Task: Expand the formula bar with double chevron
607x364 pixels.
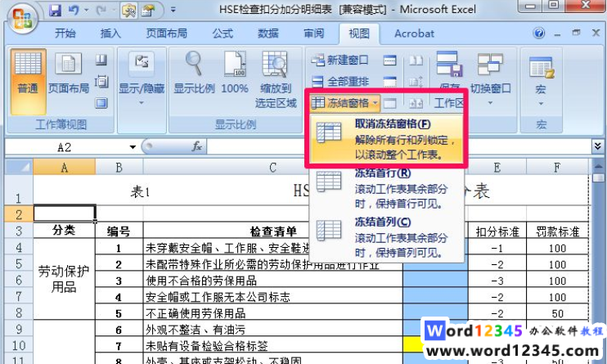Action: point(597,146)
